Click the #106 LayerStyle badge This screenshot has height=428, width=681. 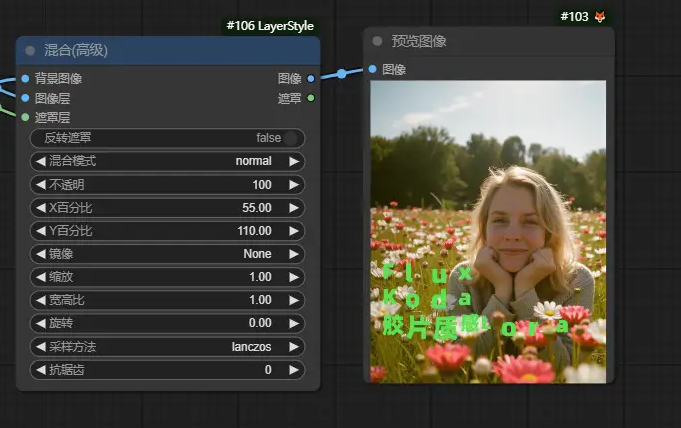(270, 26)
